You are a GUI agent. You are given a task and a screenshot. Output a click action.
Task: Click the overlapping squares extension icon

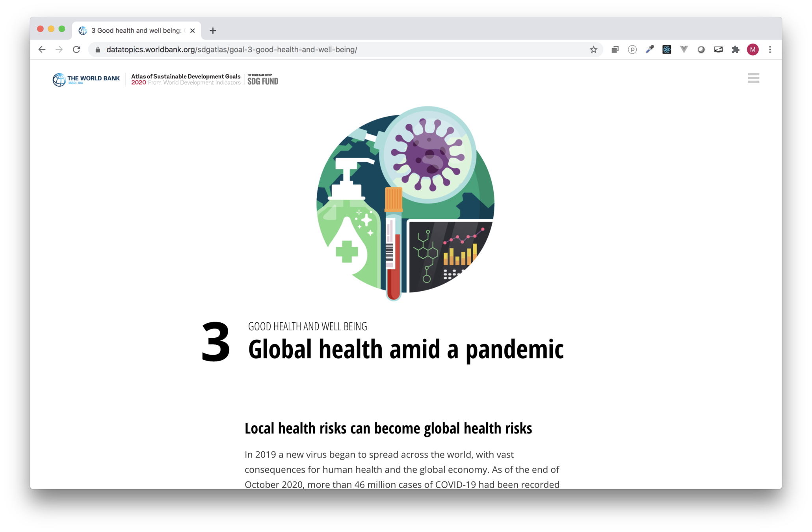tap(615, 50)
